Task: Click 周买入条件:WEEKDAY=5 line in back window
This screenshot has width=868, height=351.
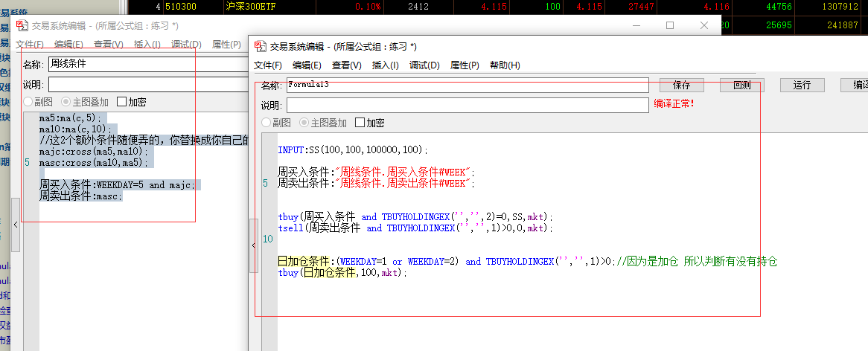Action: (x=118, y=184)
